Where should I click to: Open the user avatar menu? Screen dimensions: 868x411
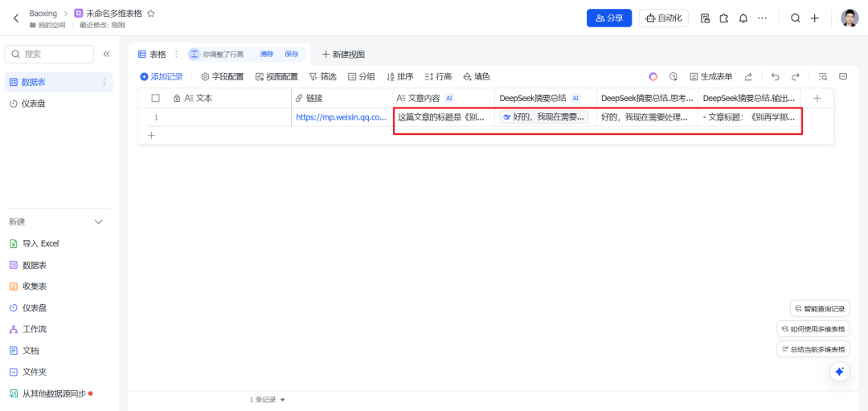tap(850, 18)
